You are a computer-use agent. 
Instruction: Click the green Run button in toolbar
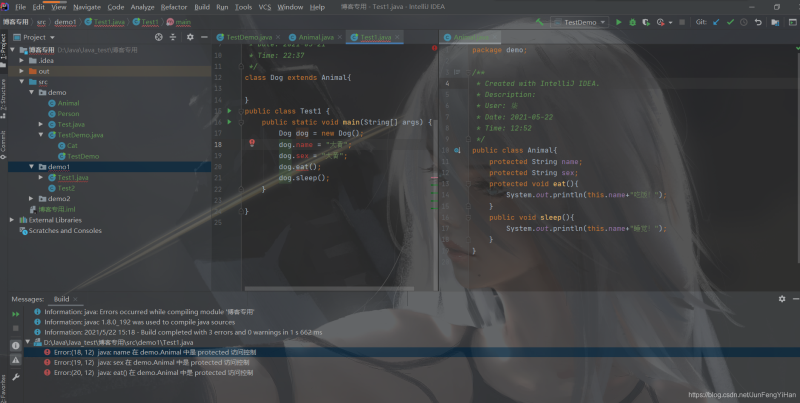point(618,21)
